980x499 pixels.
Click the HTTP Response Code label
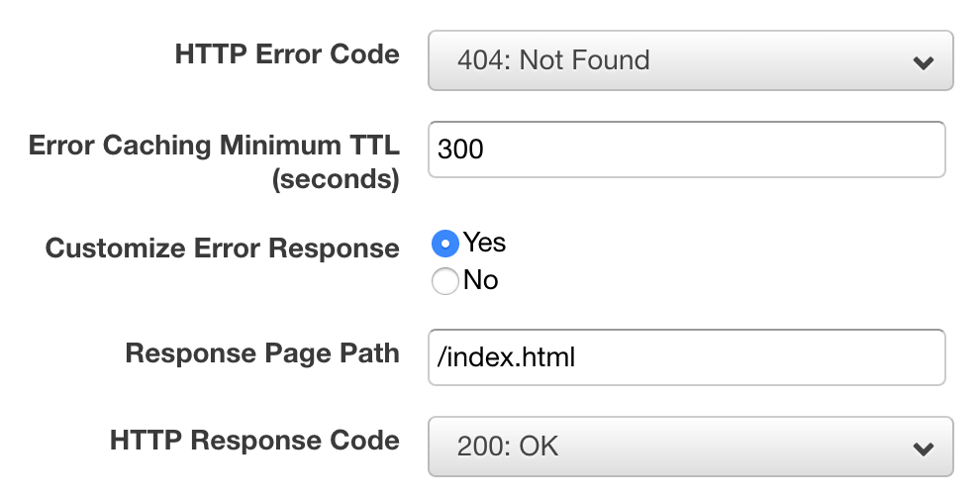tap(254, 441)
